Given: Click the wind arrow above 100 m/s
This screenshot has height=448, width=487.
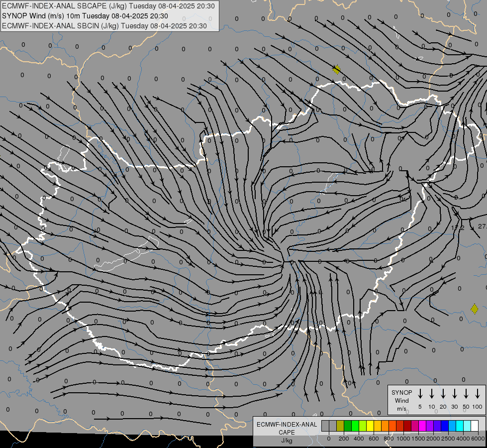Looking at the screenshot, I should 478,394.
